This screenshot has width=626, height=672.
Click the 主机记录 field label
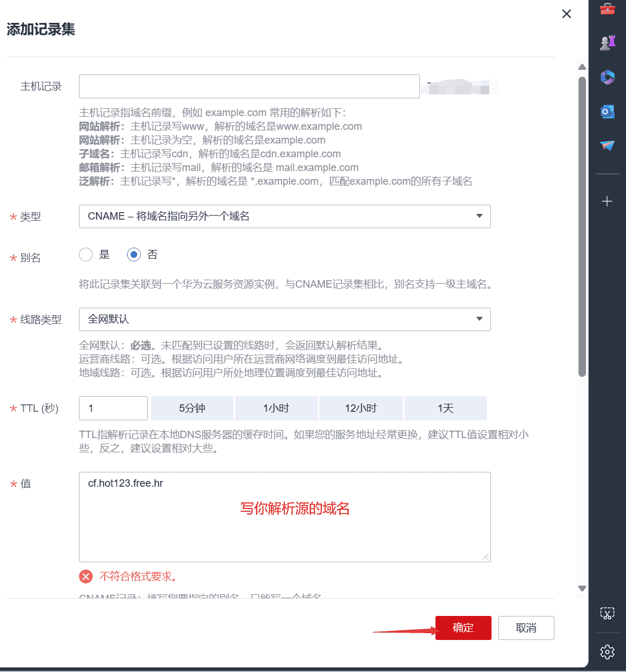pyautogui.click(x=41, y=86)
